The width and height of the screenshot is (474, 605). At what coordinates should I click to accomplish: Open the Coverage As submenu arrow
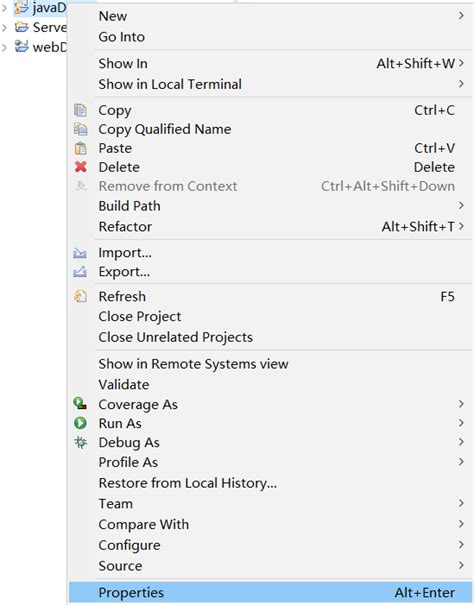461,404
